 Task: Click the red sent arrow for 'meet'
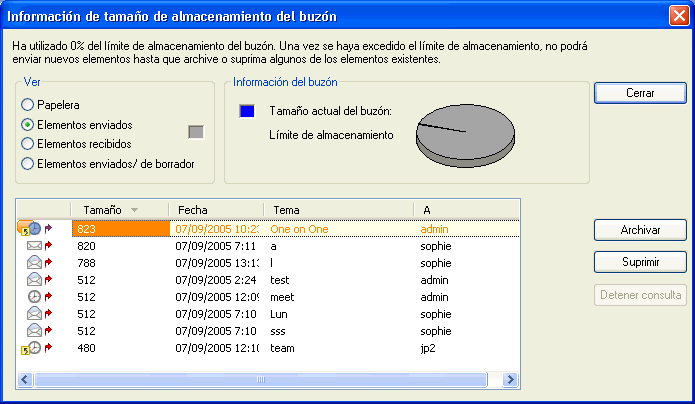click(x=48, y=296)
